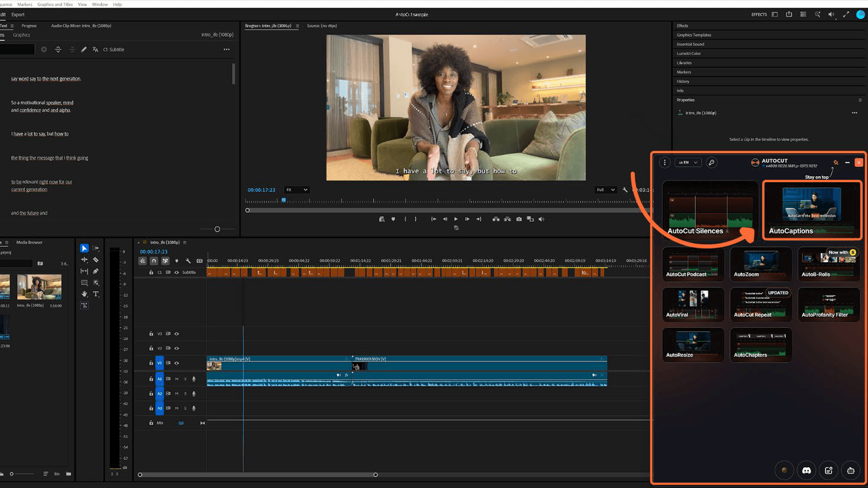This screenshot has width=868, height=488.
Task: Open the Graphics and Titles menu
Action: point(55,4)
